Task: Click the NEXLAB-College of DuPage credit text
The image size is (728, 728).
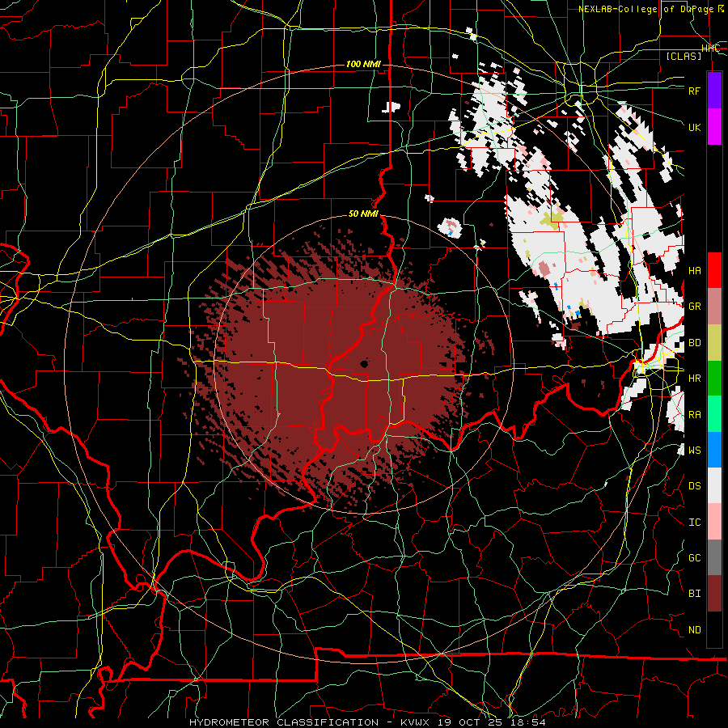Action: pos(651,9)
